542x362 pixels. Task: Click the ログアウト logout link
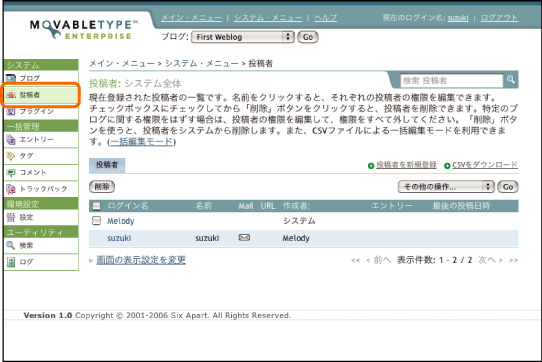click(x=499, y=18)
